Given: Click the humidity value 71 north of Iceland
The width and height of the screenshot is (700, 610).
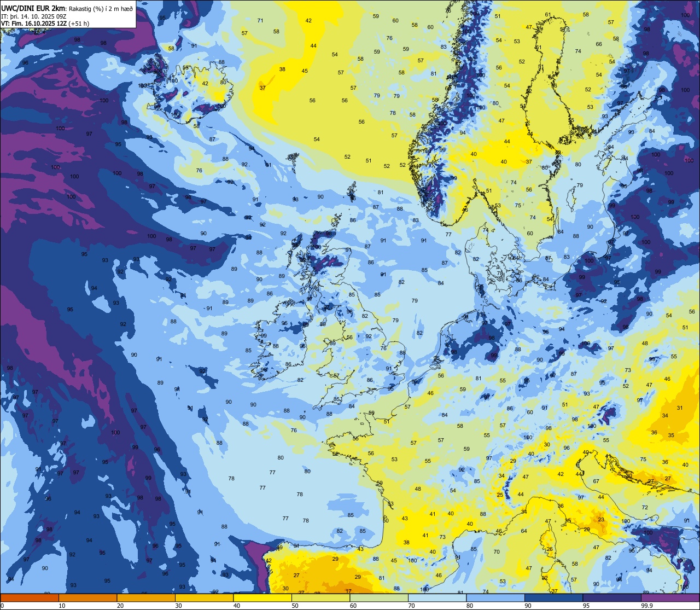Looking at the screenshot, I should click(x=260, y=21).
